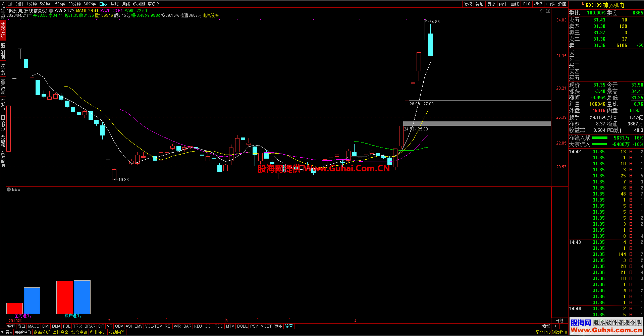644x336 pixels.
Task: Click the diamond marker icon above the chart
Action: click(x=542, y=11)
